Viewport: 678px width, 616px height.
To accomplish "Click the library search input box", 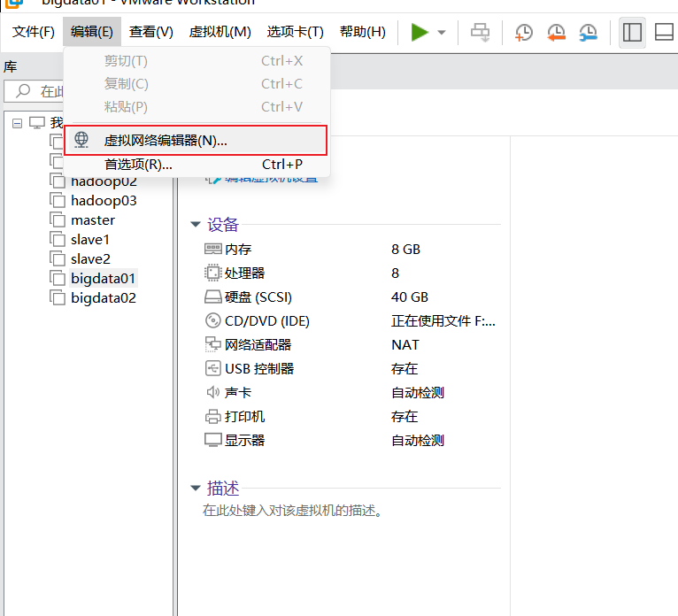I will pyautogui.click(x=34, y=91).
